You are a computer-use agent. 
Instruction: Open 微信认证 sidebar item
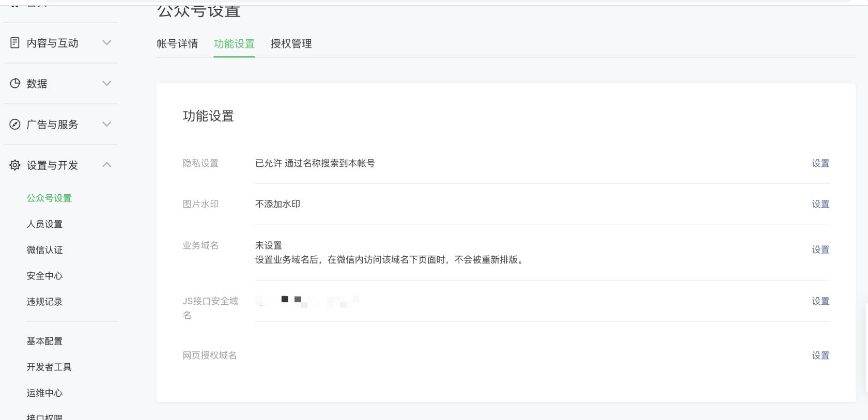tap(44, 250)
